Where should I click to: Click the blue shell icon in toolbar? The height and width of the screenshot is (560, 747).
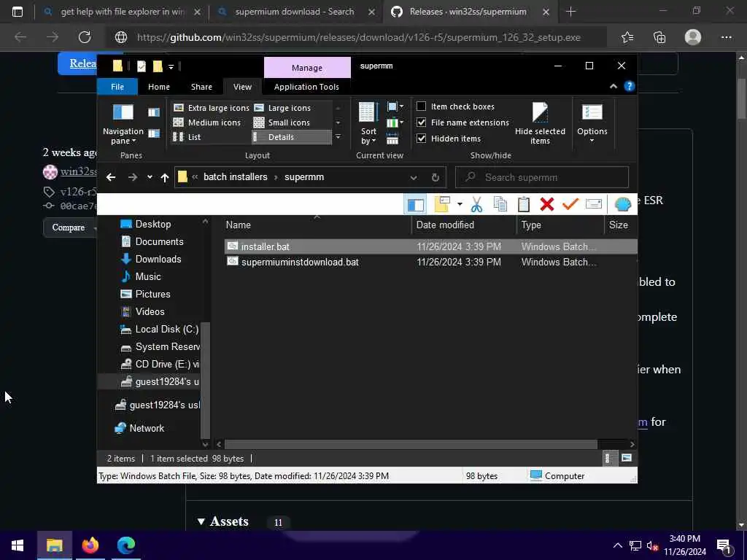click(x=623, y=204)
